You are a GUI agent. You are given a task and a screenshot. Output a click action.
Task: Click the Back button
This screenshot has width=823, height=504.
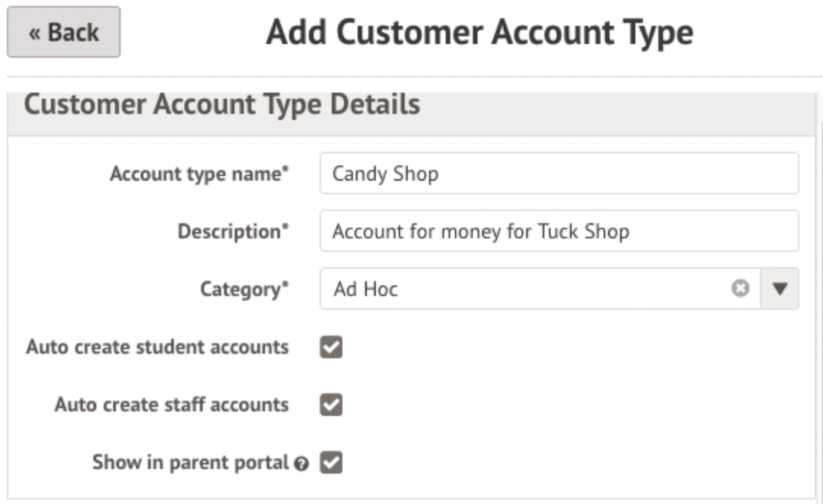pyautogui.click(x=64, y=32)
